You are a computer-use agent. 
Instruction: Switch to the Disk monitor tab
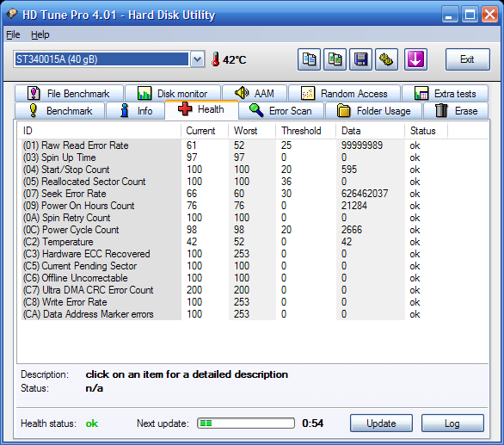(173, 94)
